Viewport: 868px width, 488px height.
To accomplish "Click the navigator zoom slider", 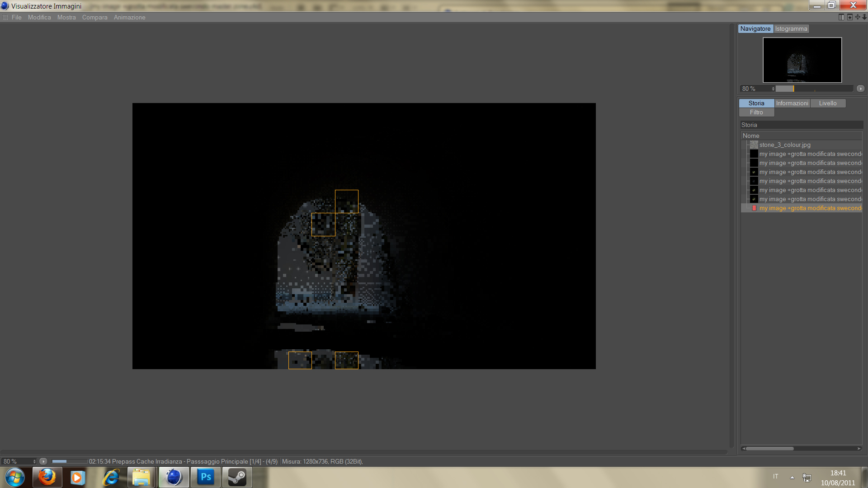I will [814, 89].
